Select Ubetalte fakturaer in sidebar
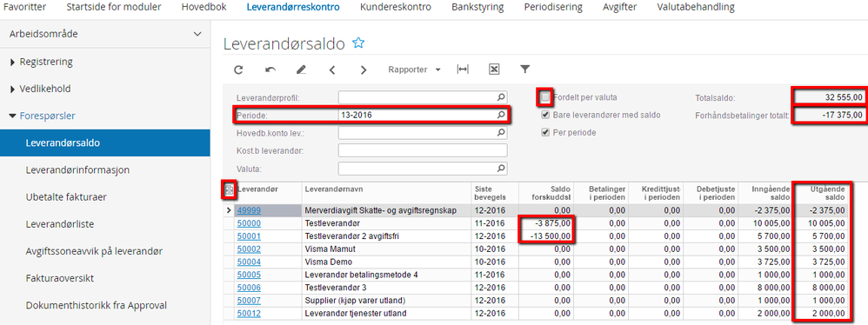 66,196
